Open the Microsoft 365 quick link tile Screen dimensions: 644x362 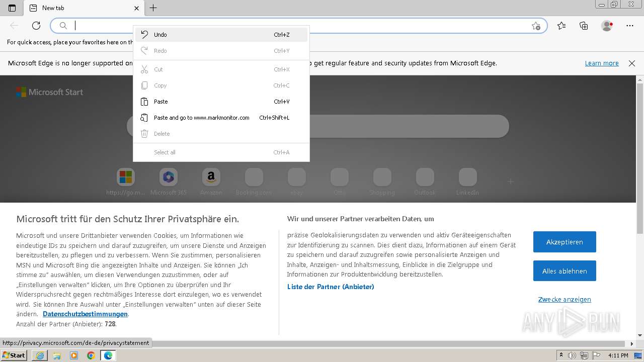pyautogui.click(x=169, y=182)
